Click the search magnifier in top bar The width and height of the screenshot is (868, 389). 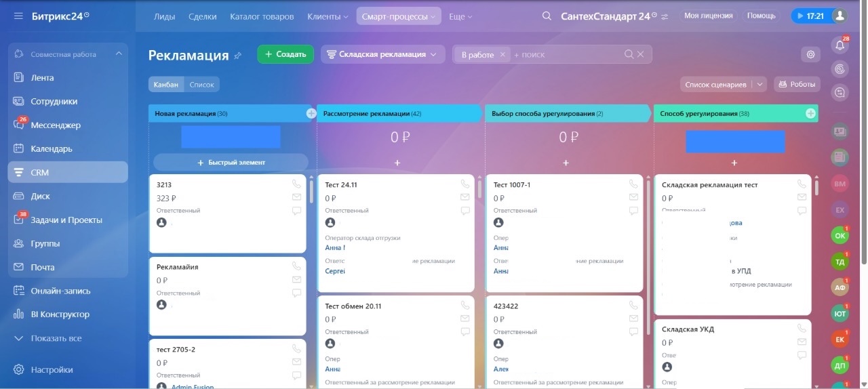[x=547, y=16]
